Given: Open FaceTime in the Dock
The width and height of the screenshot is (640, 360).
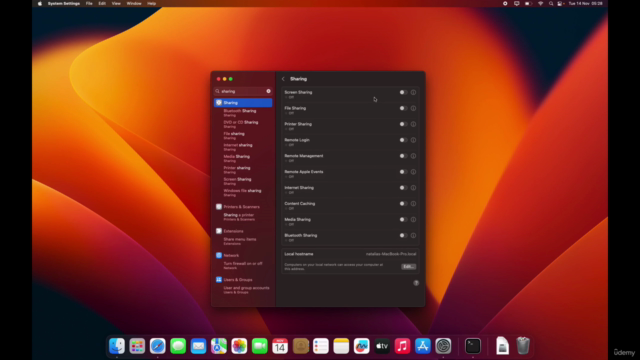Looking at the screenshot, I should tap(260, 346).
